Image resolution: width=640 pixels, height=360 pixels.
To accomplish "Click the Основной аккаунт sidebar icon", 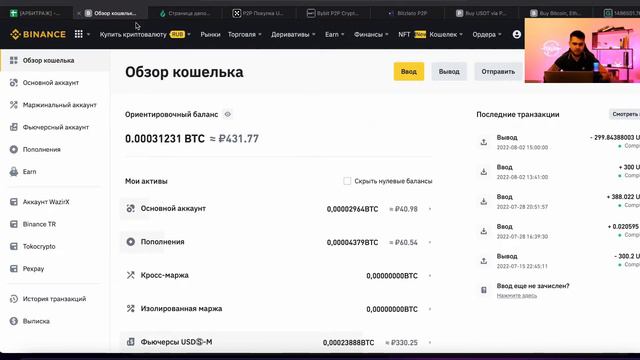I will [x=14, y=82].
